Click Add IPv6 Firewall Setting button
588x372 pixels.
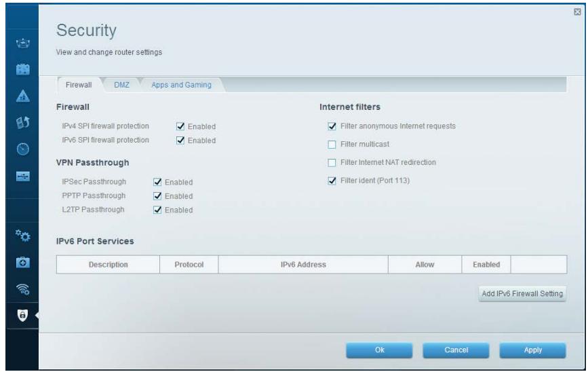pyautogui.click(x=522, y=293)
